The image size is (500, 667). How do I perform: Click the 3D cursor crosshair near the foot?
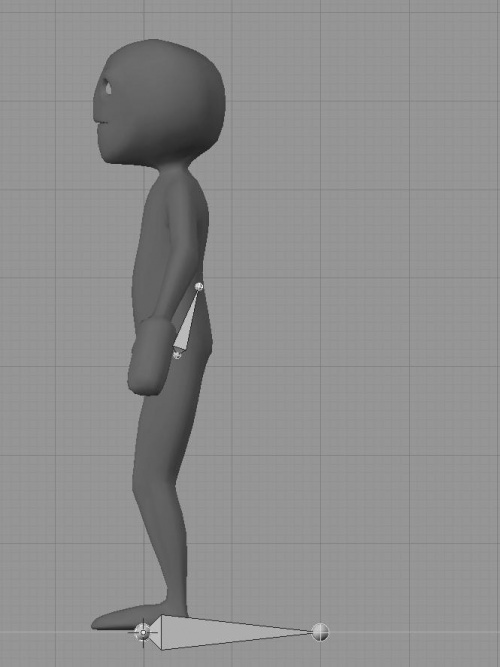point(143,633)
